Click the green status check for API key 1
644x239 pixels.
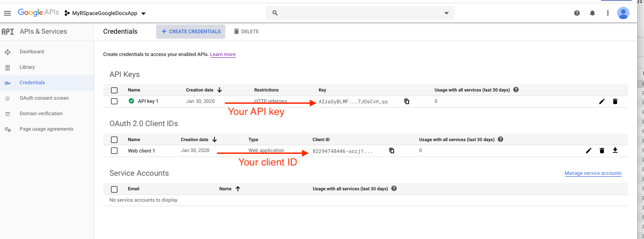coord(131,101)
